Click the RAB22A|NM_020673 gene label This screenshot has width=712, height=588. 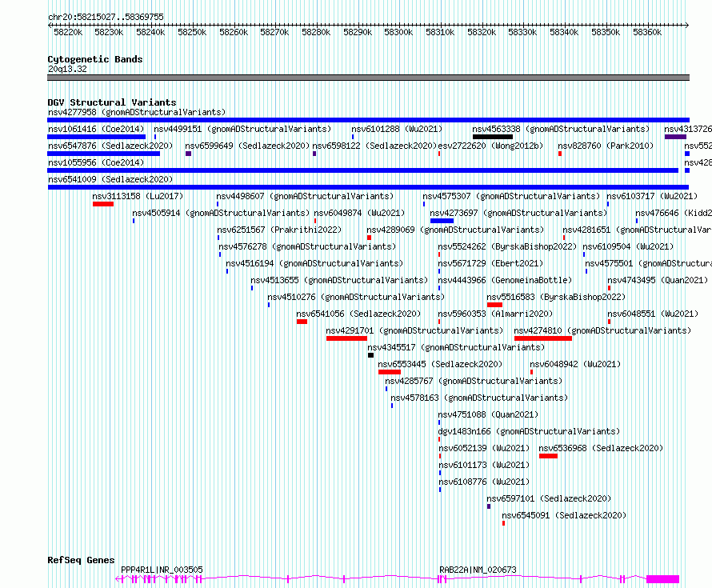(x=478, y=570)
